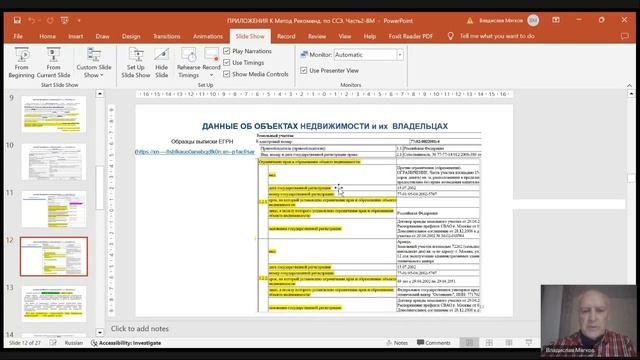This screenshot has height=360, width=640.
Task: Click Hide Slide button
Action: (x=162, y=62)
